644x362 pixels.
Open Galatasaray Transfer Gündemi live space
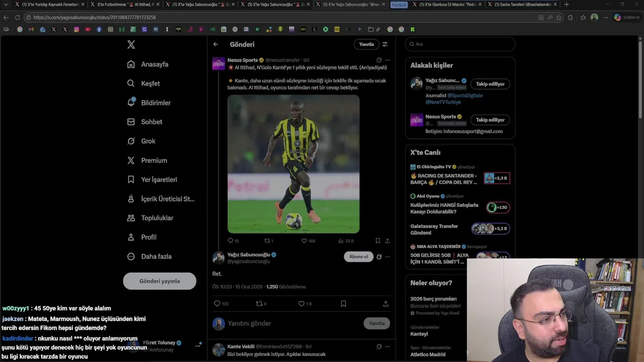460,229
